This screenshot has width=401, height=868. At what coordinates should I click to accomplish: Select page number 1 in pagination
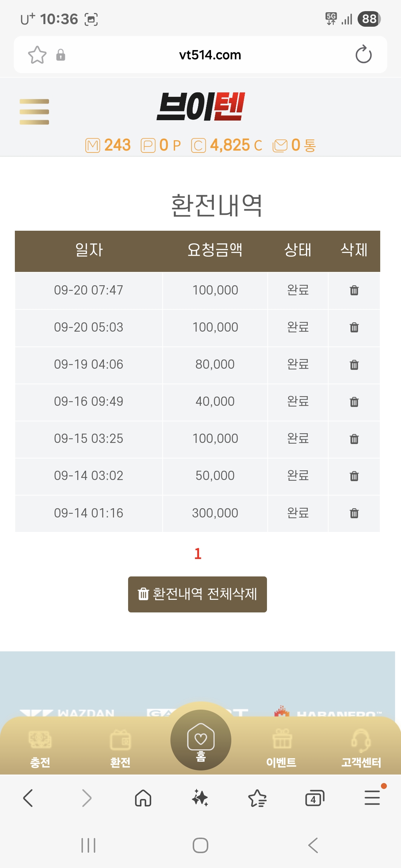pyautogui.click(x=198, y=554)
